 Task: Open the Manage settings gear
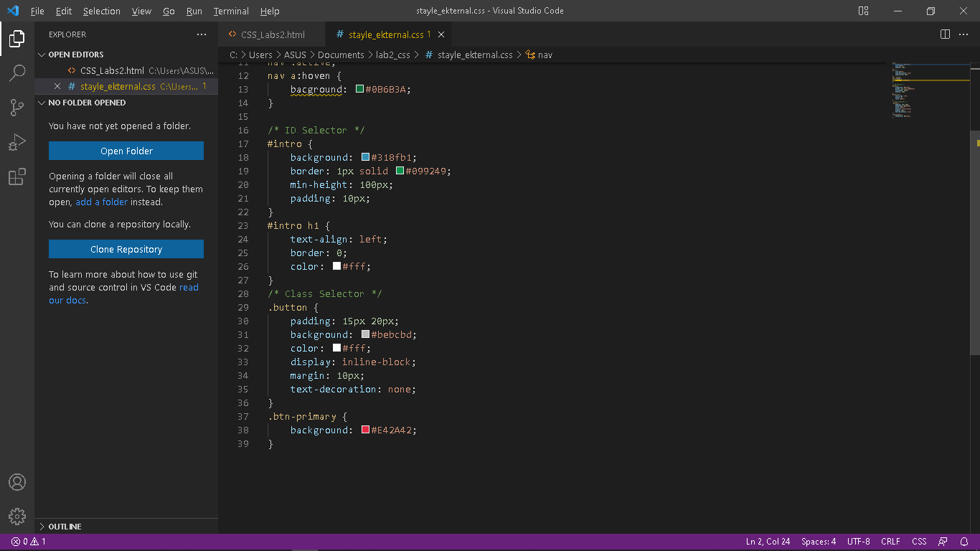click(17, 516)
